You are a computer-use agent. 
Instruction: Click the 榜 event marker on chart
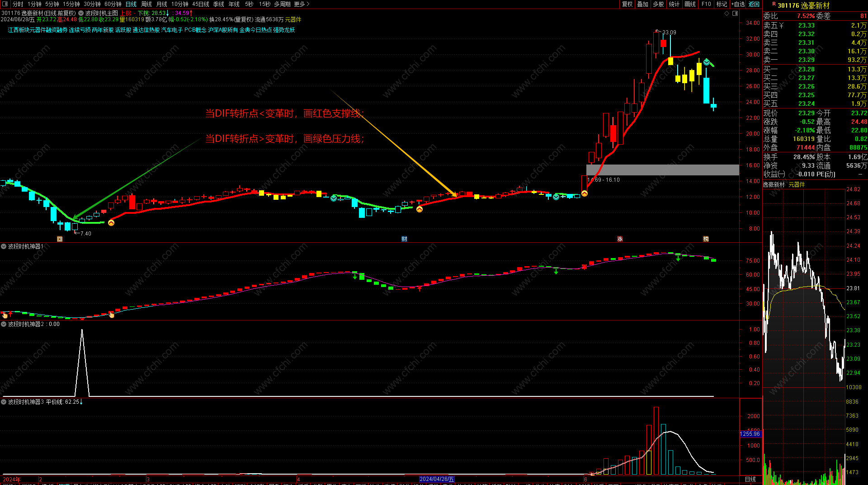[706, 239]
